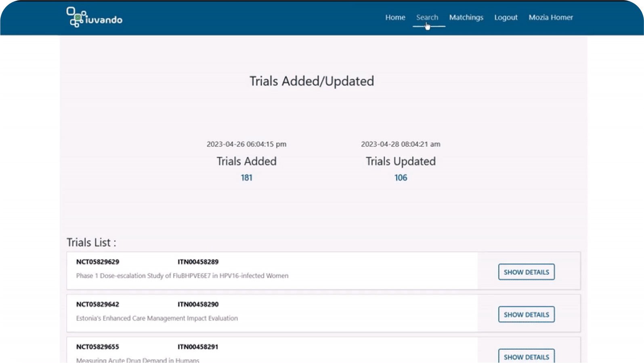Click the Trials Added count 181
This screenshot has width=644, height=363.
(x=246, y=178)
